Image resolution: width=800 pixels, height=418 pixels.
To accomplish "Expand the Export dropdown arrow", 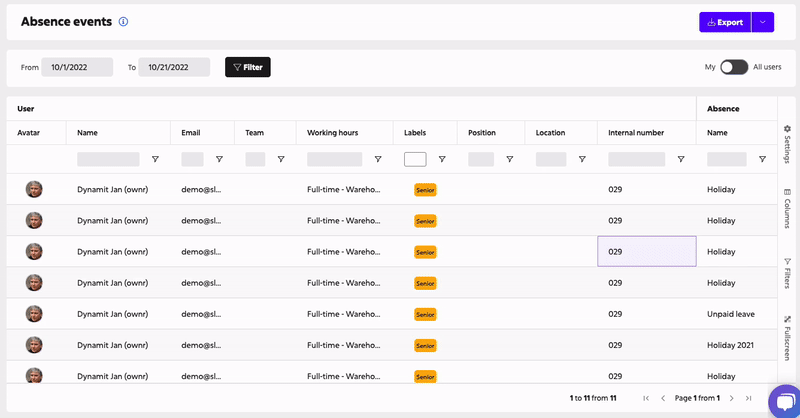I will click(x=763, y=22).
